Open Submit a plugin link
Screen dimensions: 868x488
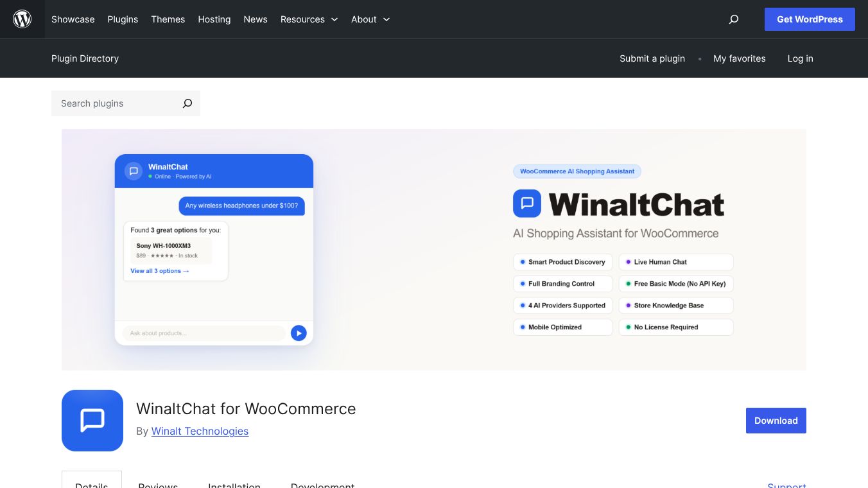(x=652, y=58)
